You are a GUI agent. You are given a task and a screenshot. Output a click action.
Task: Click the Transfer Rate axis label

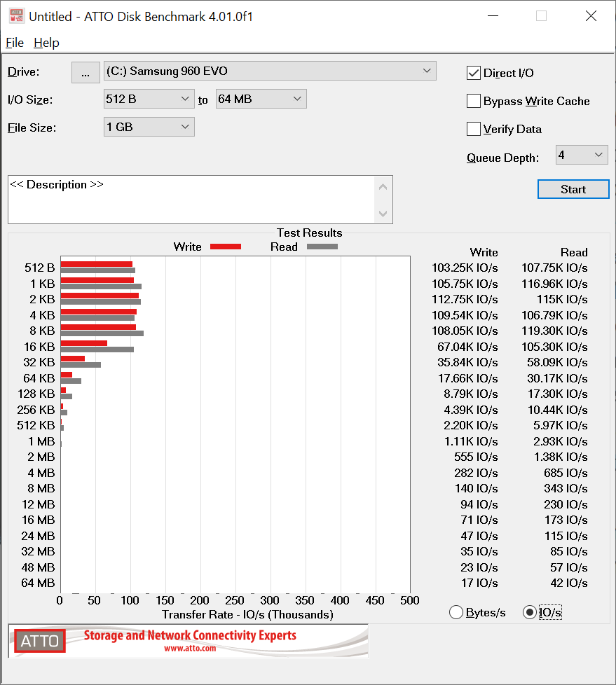coord(247,615)
